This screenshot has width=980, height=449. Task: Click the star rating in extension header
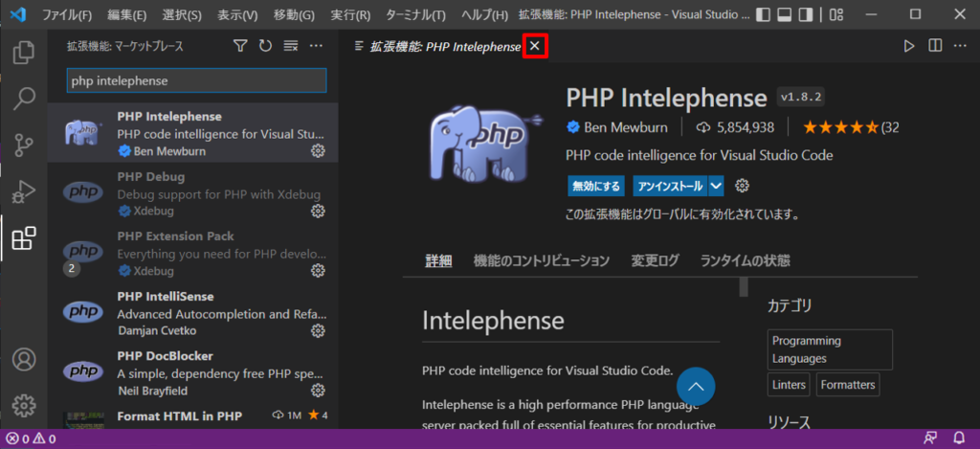[x=842, y=127]
